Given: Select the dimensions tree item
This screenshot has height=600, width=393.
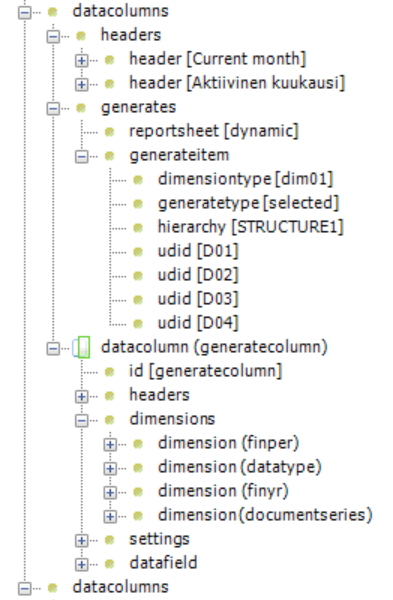Looking at the screenshot, I should pos(172,419).
